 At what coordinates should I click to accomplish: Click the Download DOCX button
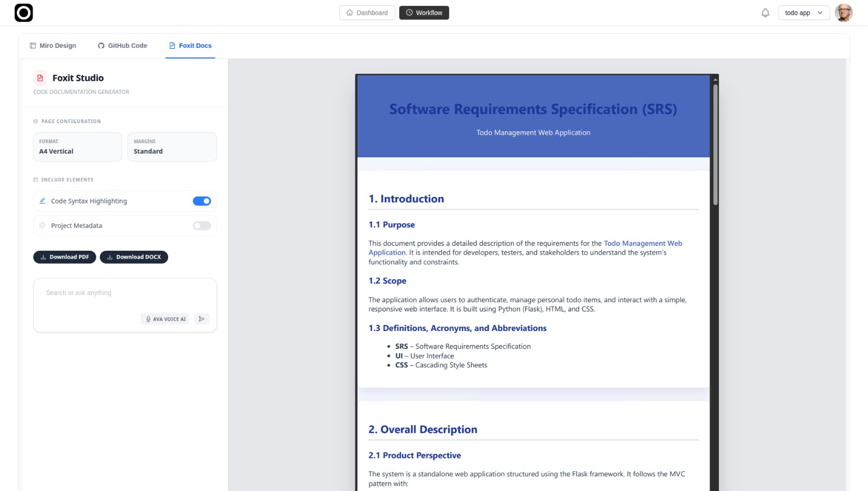pos(134,257)
